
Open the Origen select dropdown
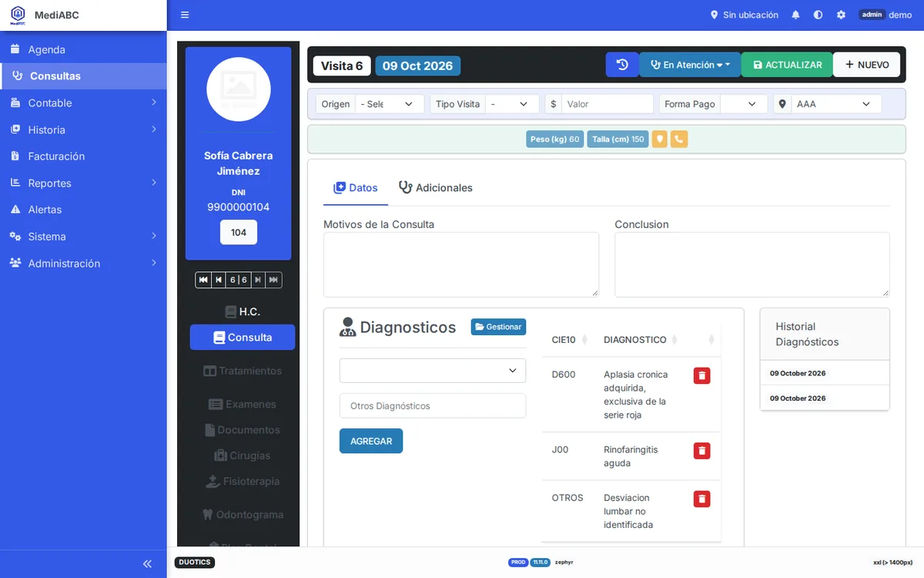(x=389, y=104)
